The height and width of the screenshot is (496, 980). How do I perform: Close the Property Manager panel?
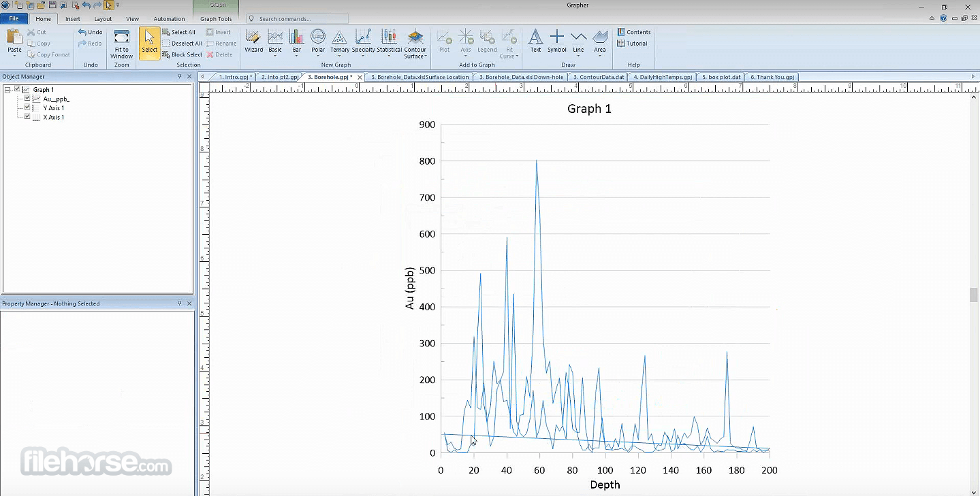[189, 303]
